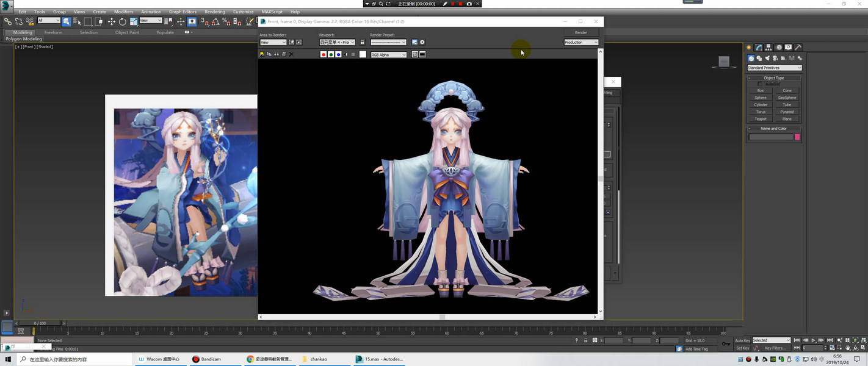The height and width of the screenshot is (366, 868).
Task: Toggle the Angle Snap button
Action: [x=215, y=21]
